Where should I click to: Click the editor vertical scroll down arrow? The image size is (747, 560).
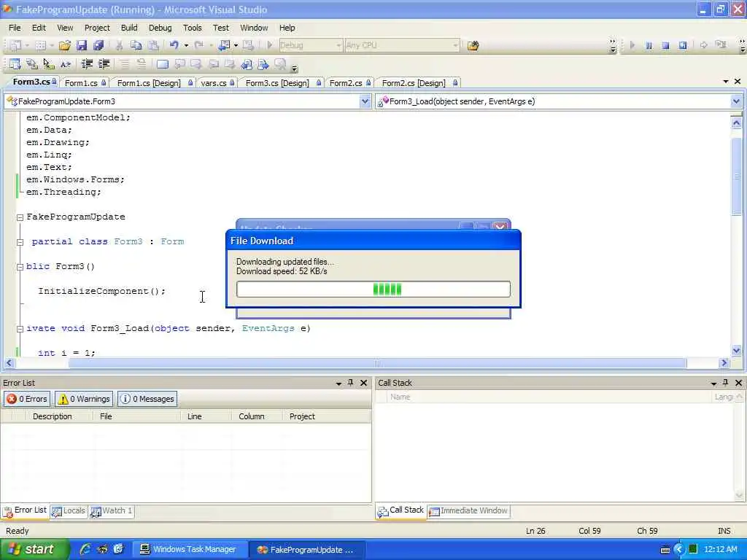[736, 351]
